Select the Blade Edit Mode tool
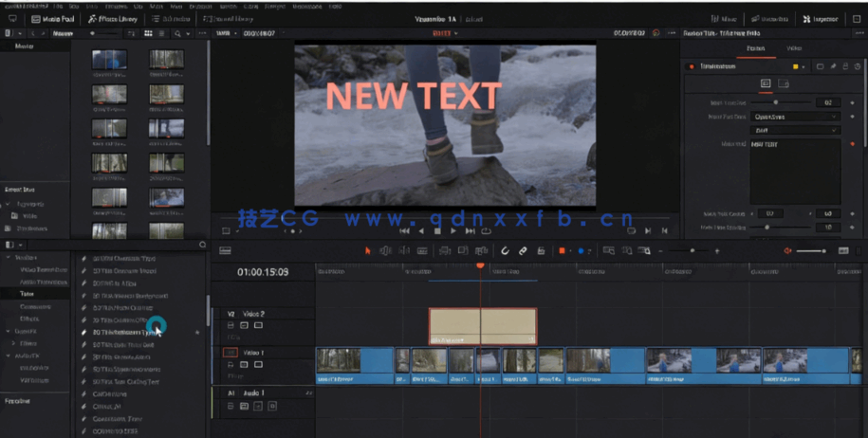The height and width of the screenshot is (438, 868). [x=422, y=251]
